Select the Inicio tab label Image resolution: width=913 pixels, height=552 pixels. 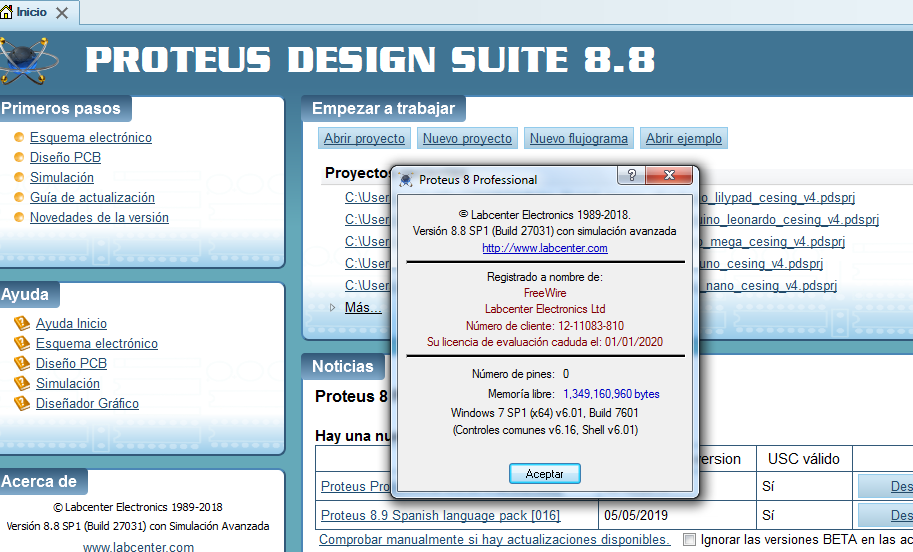[31, 12]
